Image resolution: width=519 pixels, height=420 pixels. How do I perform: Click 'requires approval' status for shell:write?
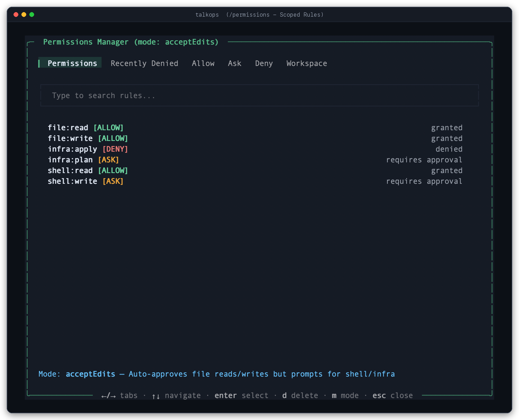tap(424, 181)
